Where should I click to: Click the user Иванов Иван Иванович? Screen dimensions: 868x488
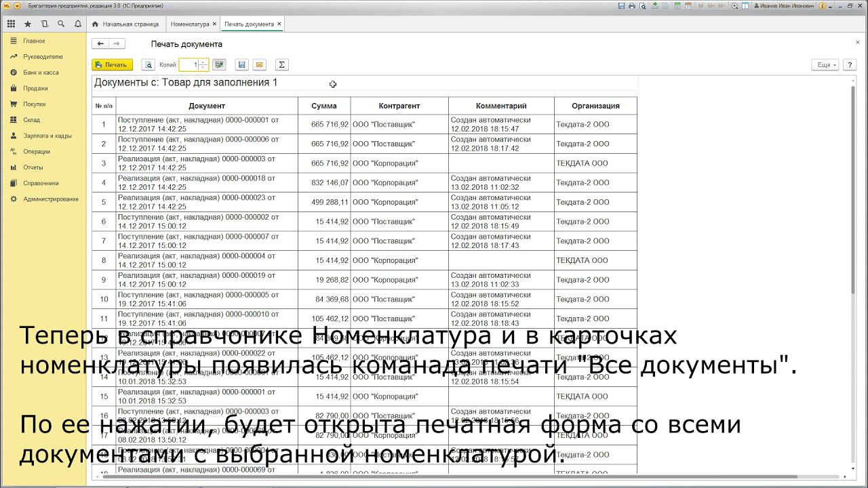coord(785,5)
